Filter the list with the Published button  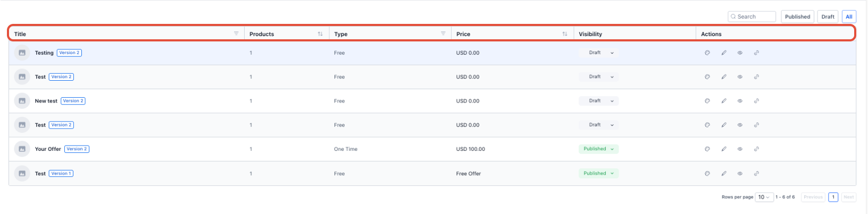(x=797, y=16)
